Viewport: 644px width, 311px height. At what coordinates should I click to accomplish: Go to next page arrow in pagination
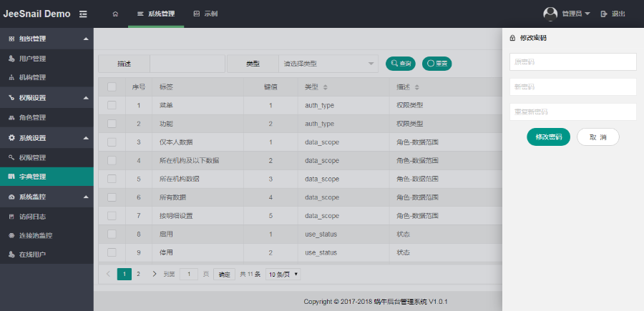coord(155,274)
